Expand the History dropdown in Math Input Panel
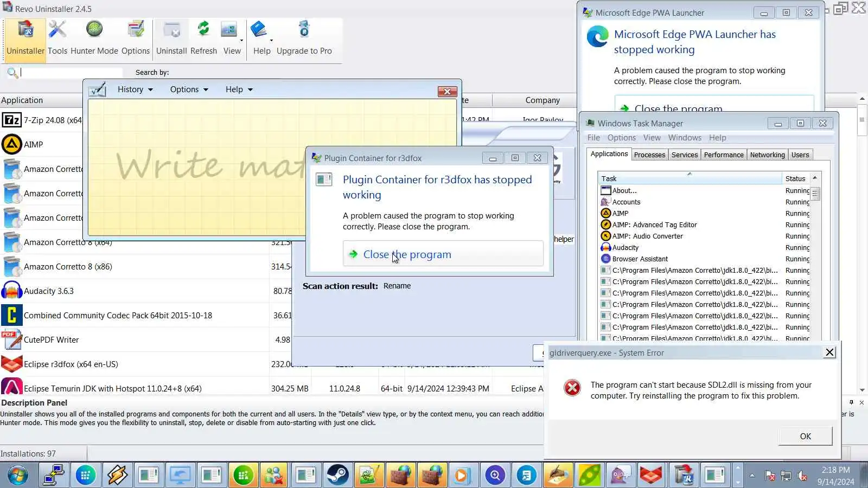 (135, 89)
